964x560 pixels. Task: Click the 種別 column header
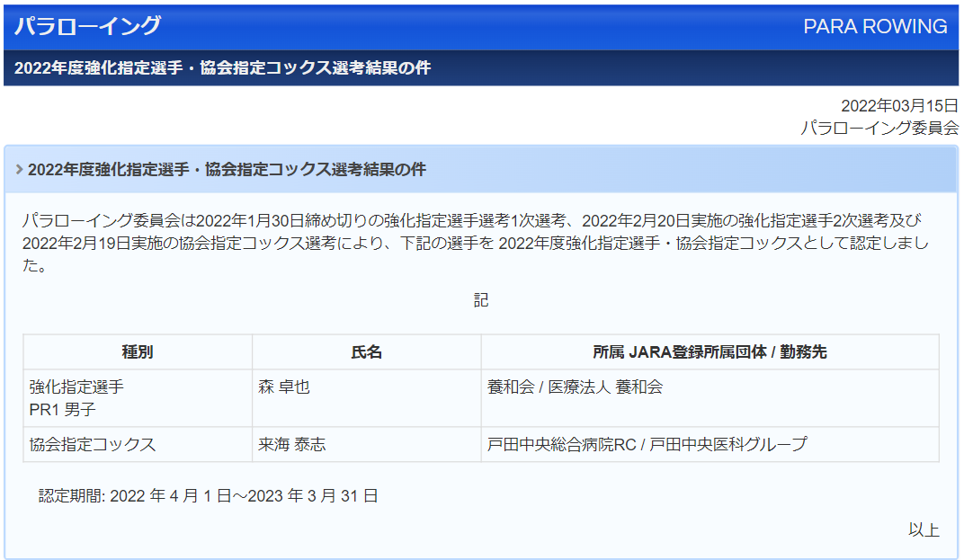(138, 352)
